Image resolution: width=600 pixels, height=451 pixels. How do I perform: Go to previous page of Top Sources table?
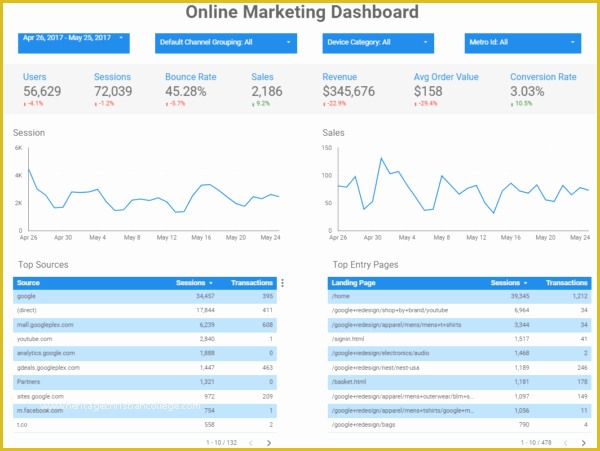click(x=251, y=443)
